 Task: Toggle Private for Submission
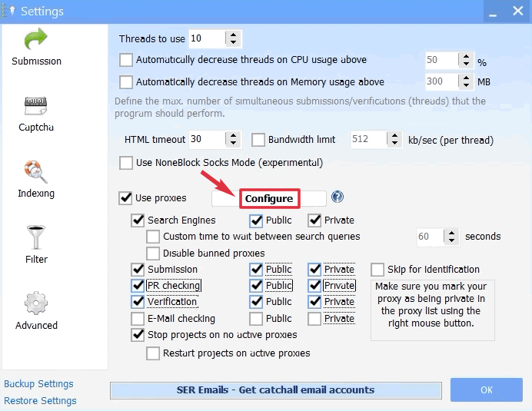[315, 270]
